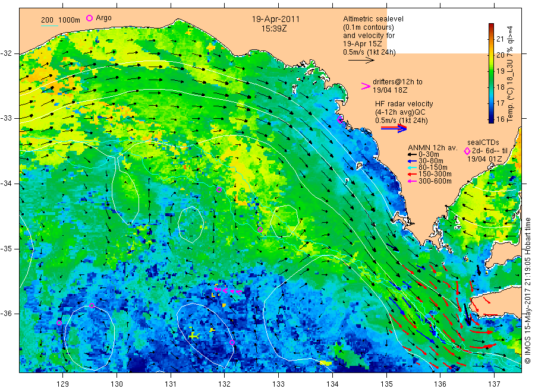Click the '(0.1m contours)' legend text
Image resolution: width=535 pixels, height=392 pixels.
point(369,27)
